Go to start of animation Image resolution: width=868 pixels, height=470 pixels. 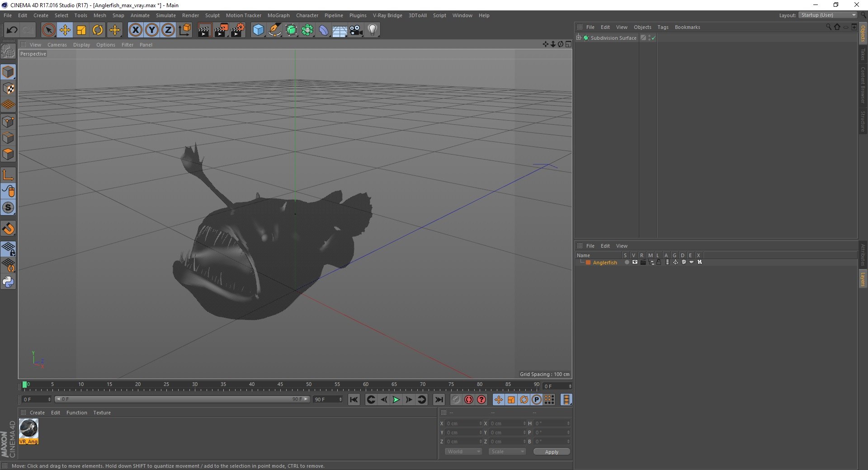point(354,399)
